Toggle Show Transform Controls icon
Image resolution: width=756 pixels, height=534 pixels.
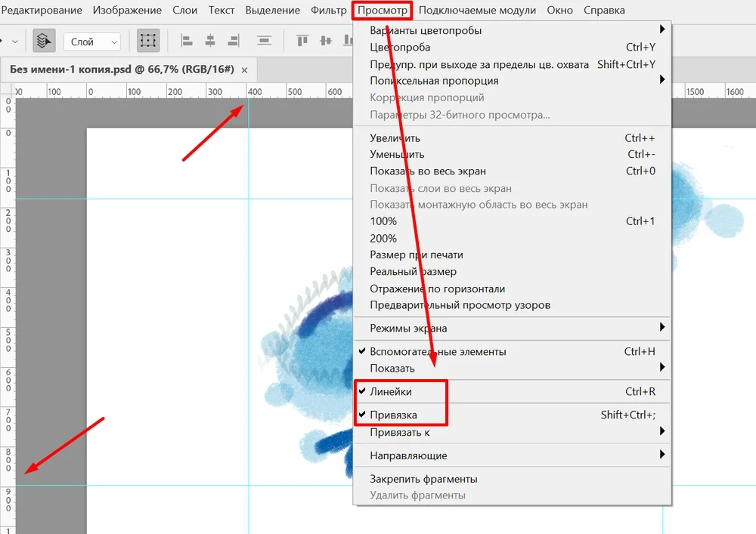148,41
